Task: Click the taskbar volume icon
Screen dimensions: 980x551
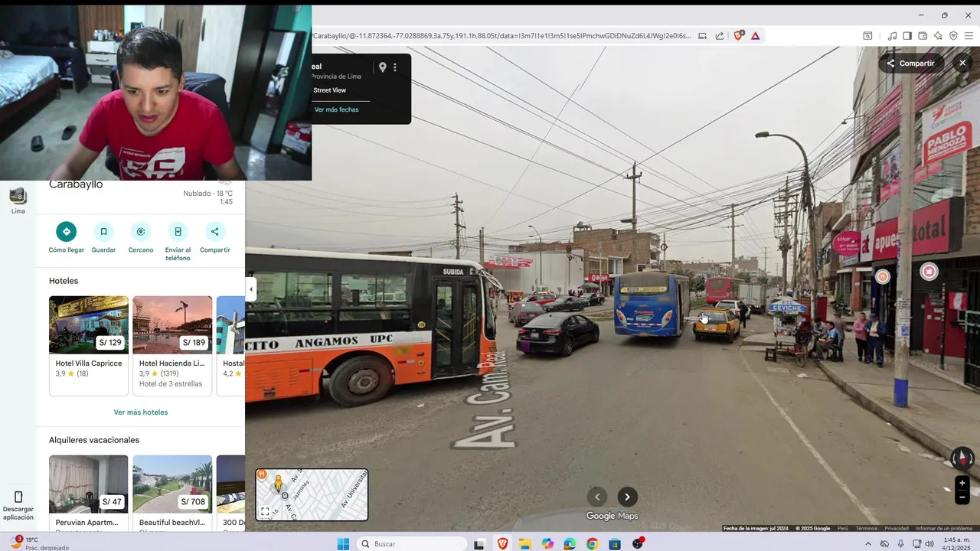Action: tap(929, 544)
